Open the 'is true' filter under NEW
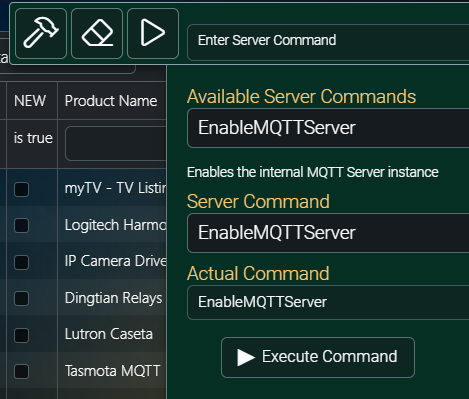469x399 pixels. tap(33, 138)
